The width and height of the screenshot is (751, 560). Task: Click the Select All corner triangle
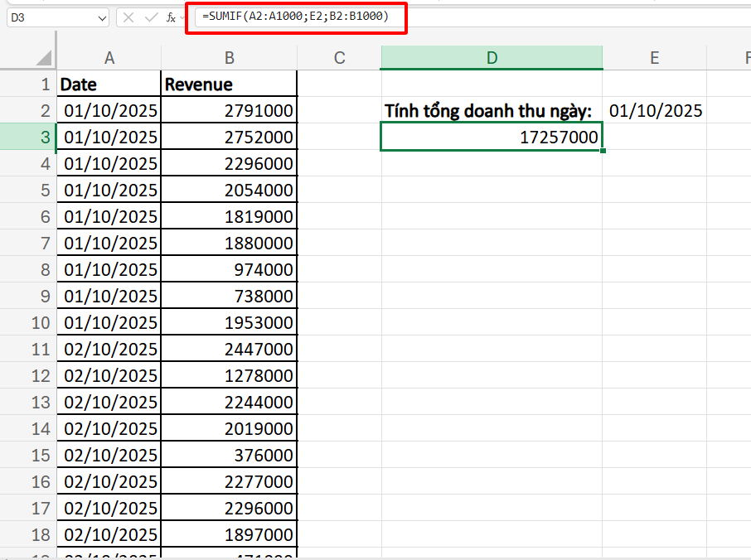pos(43,58)
